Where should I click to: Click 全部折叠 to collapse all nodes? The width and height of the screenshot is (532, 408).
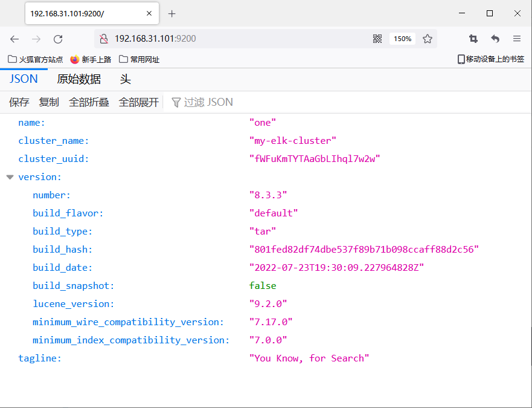pyautogui.click(x=89, y=102)
